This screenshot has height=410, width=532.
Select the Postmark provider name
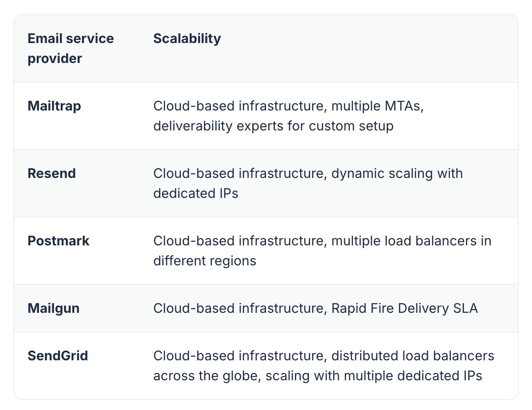pos(59,240)
